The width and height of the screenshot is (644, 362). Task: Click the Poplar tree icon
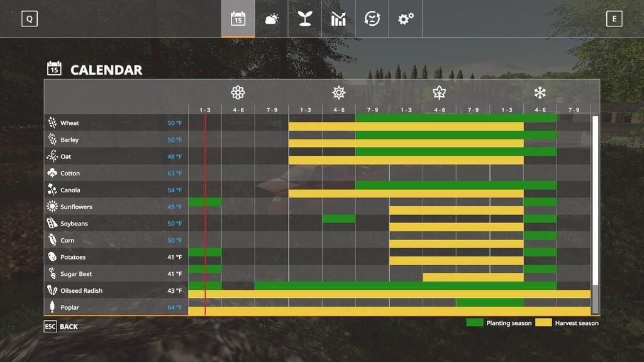pos(52,307)
